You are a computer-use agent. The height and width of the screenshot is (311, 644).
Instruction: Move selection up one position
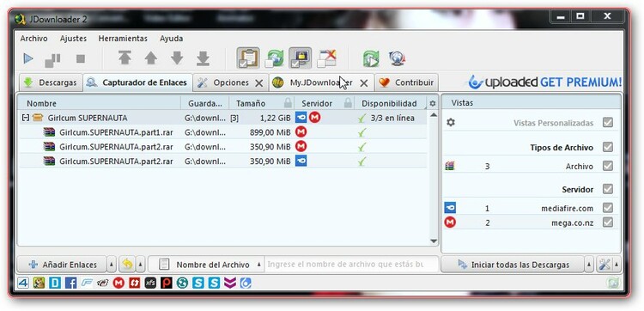click(x=151, y=58)
